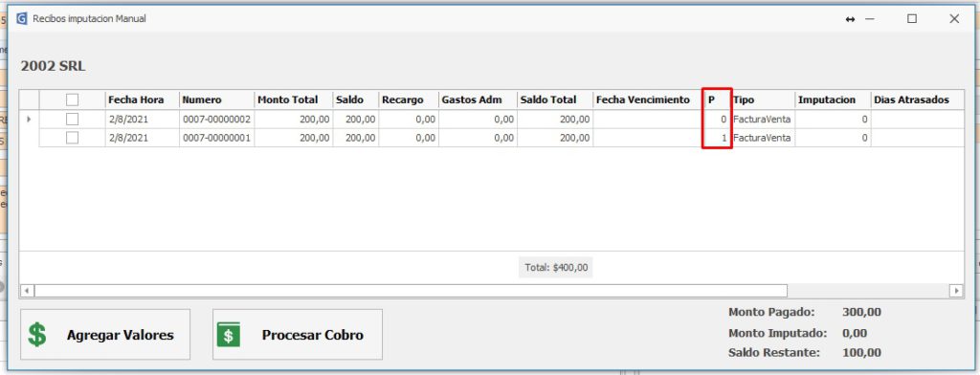Click the row indicator arrow of first invoice

[x=29, y=119]
